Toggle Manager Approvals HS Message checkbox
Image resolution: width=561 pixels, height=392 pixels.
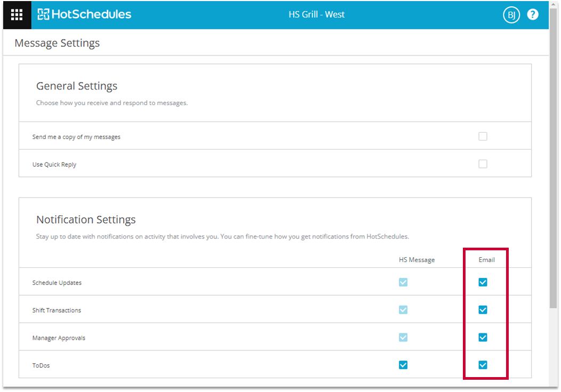[x=403, y=337]
